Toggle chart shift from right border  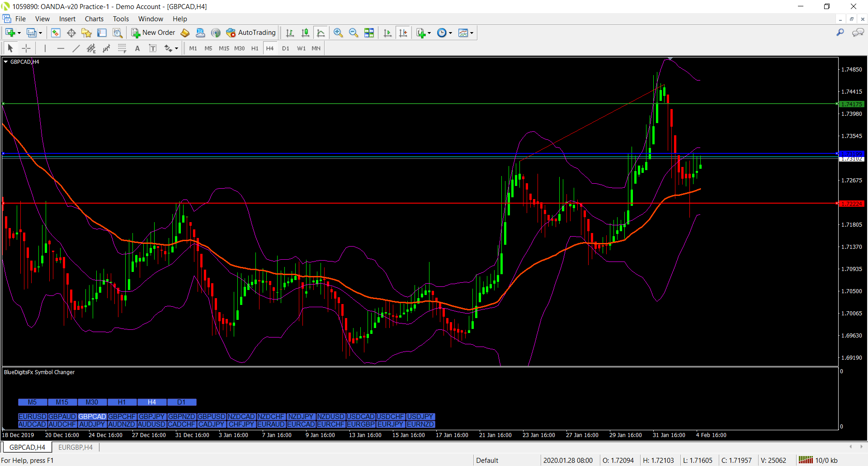tap(403, 33)
